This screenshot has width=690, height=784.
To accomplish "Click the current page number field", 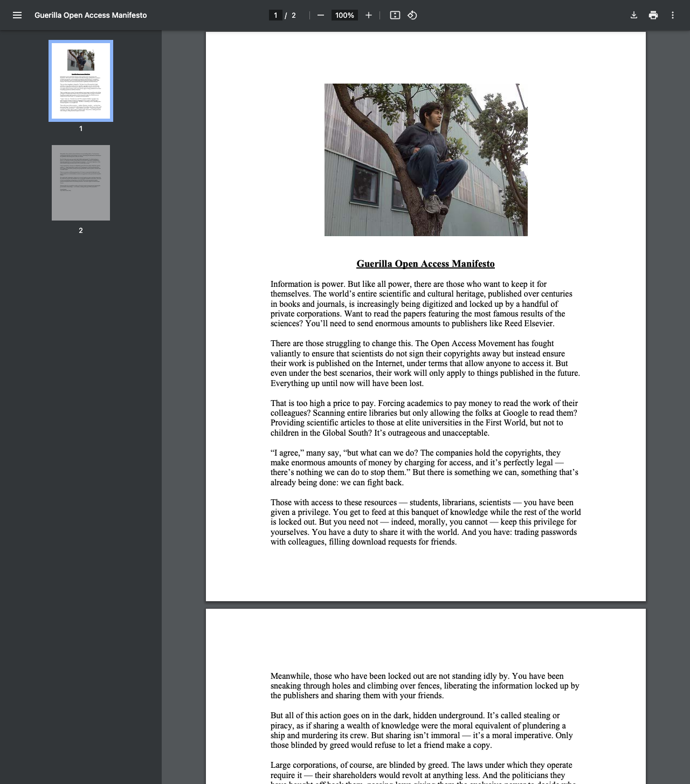I will point(275,15).
